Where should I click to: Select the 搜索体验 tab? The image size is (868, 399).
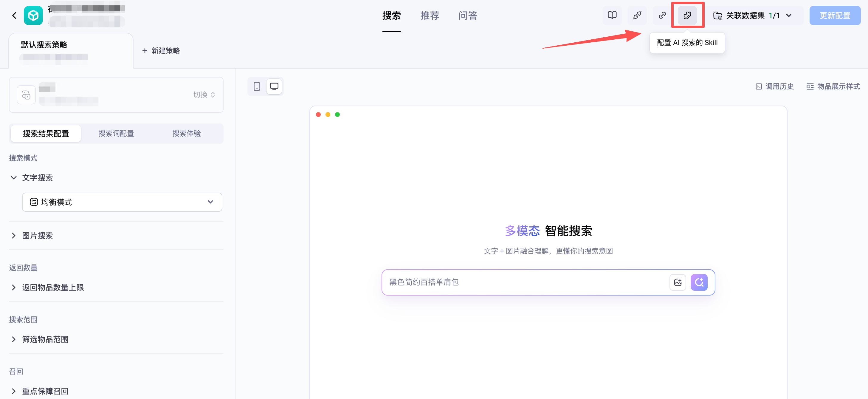coord(186,134)
